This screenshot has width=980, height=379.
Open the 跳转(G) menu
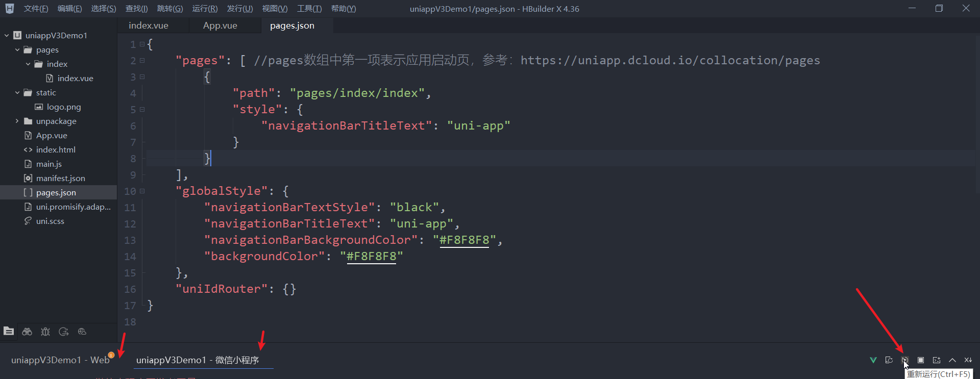170,9
